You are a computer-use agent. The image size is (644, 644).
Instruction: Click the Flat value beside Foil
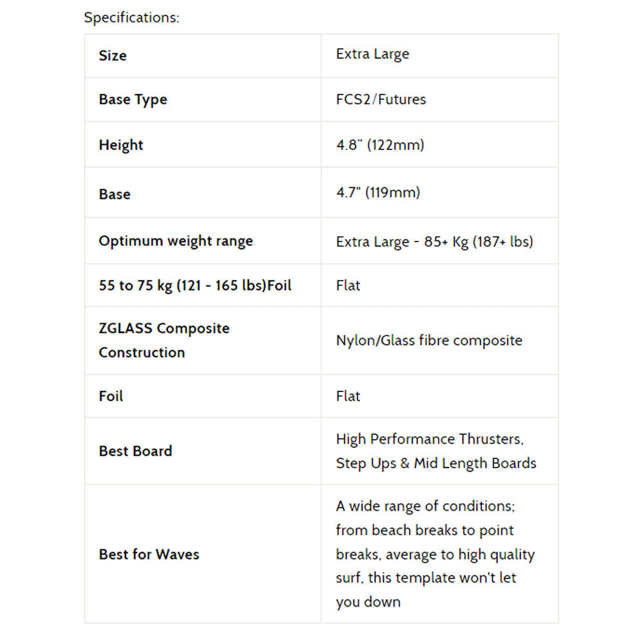(x=348, y=396)
